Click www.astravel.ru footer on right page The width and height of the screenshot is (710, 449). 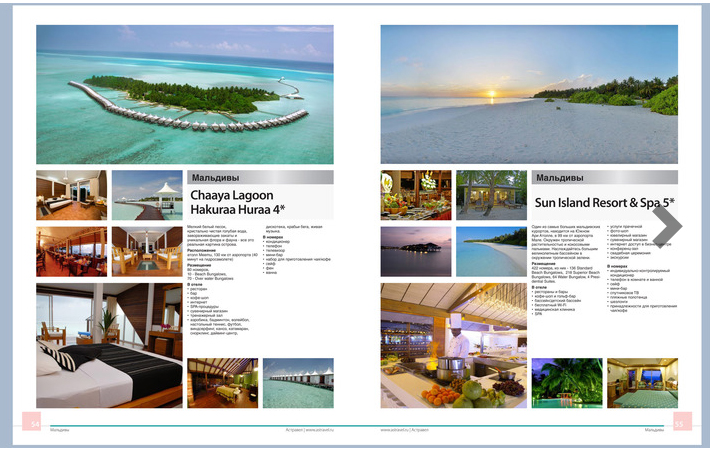click(394, 430)
